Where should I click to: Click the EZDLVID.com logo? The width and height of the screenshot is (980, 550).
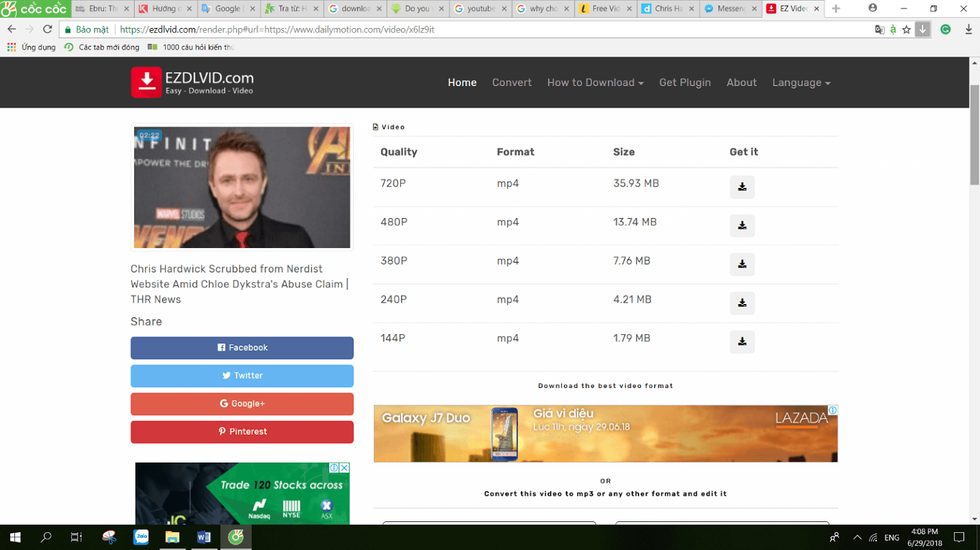point(192,82)
